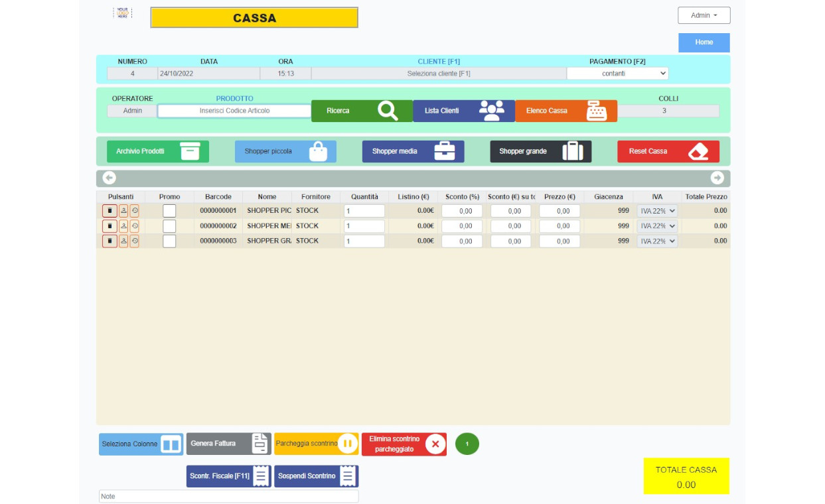Print with Scontr. Fiscale [F11]
825x504 pixels.
228,476
